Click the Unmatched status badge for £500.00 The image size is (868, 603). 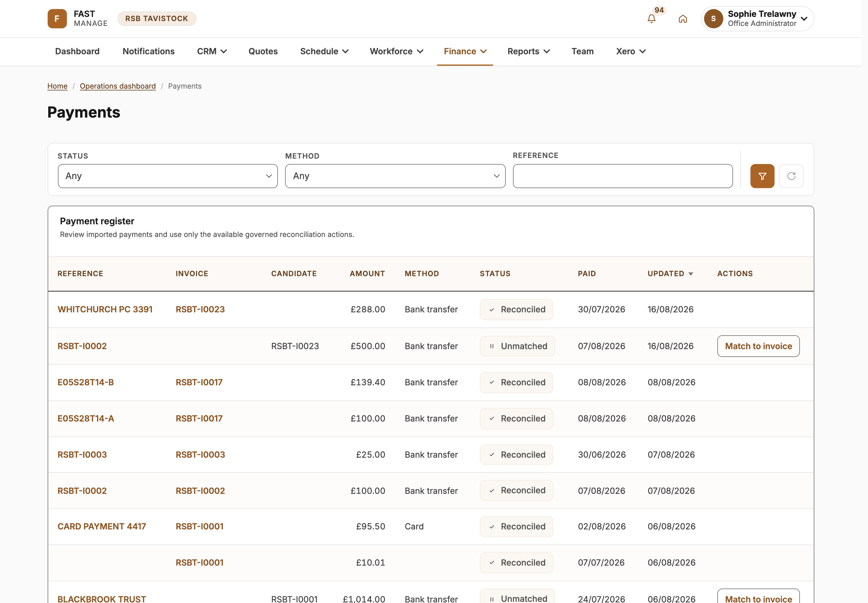coord(517,346)
